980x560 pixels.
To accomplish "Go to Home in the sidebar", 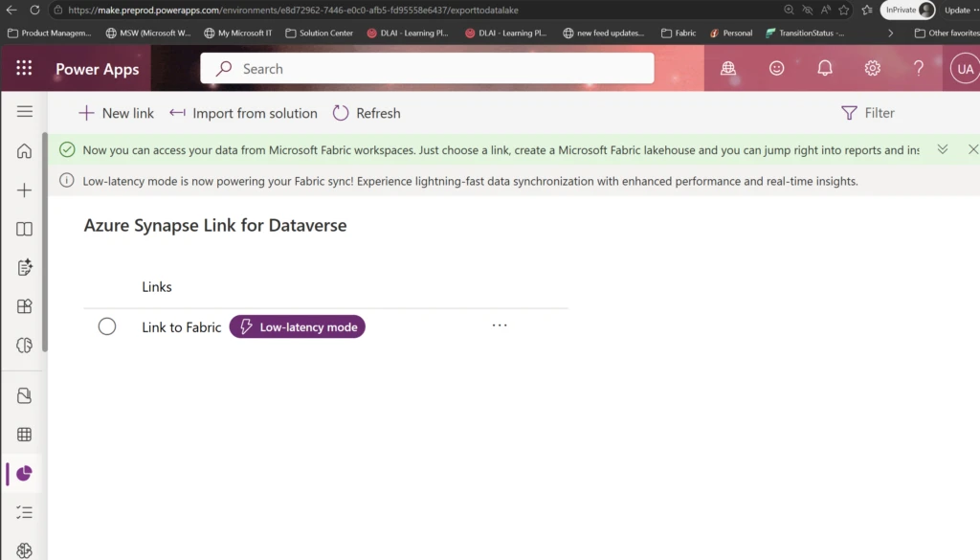I will click(24, 150).
